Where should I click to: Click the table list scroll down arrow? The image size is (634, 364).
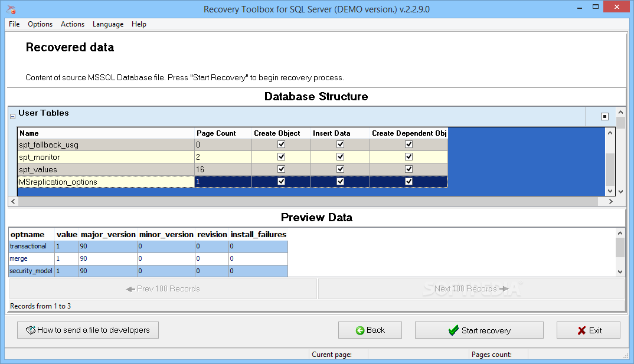click(610, 191)
